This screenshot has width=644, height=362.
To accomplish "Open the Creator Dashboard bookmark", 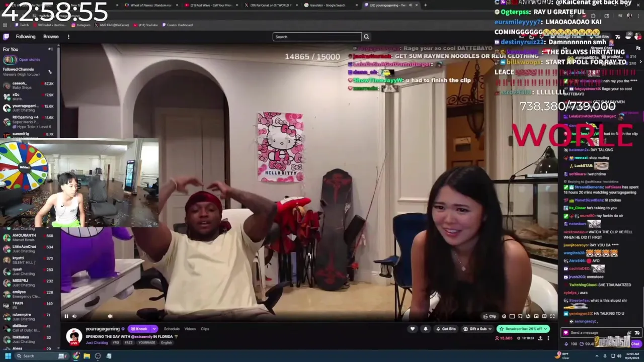I will coord(177,25).
